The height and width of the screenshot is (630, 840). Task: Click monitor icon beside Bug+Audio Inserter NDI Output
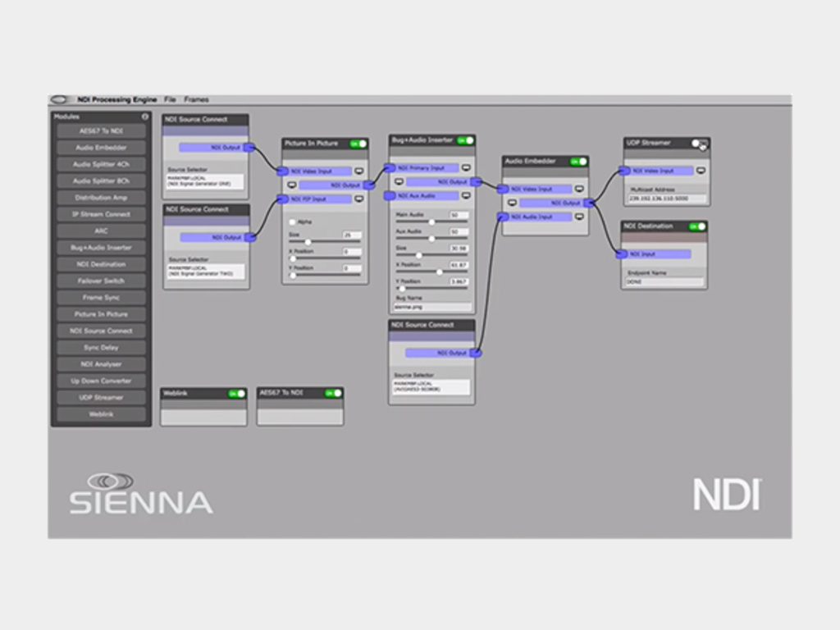coord(399,182)
